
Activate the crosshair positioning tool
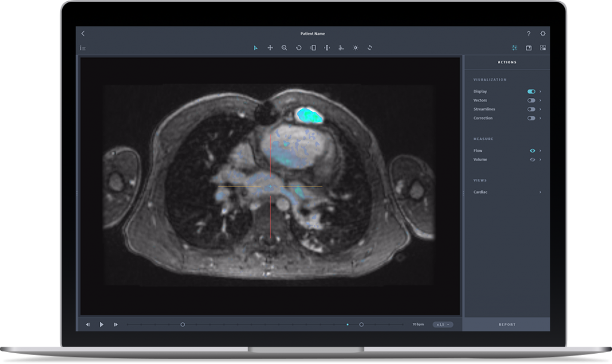[x=270, y=47]
